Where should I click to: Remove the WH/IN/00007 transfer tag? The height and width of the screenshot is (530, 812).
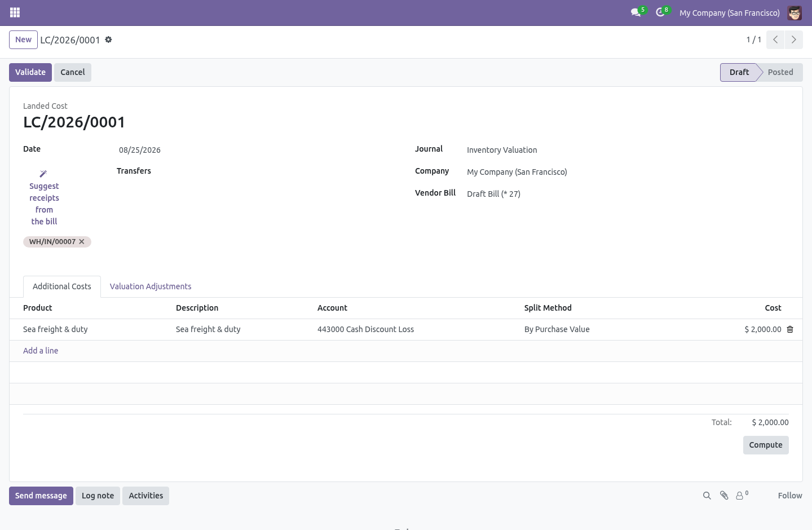[x=82, y=241]
